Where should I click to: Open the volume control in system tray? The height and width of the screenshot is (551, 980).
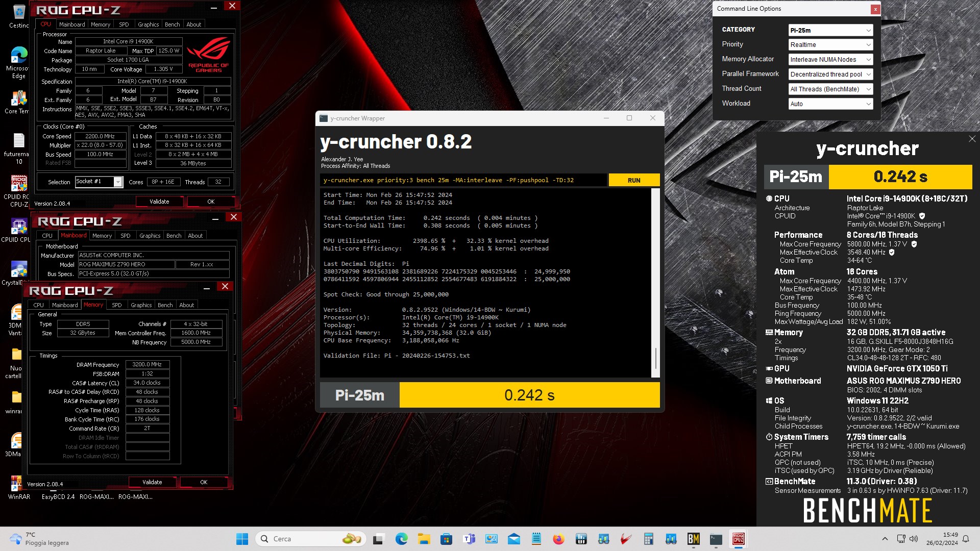pyautogui.click(x=914, y=539)
